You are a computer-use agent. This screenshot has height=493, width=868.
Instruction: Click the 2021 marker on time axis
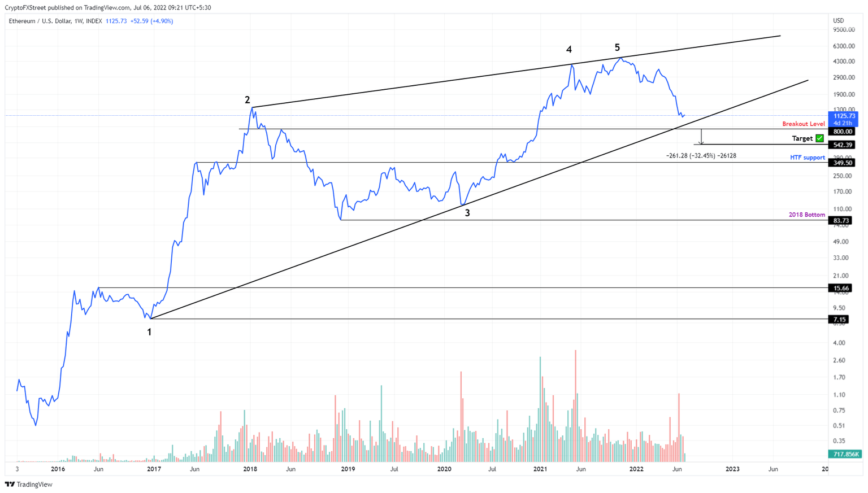click(x=540, y=469)
